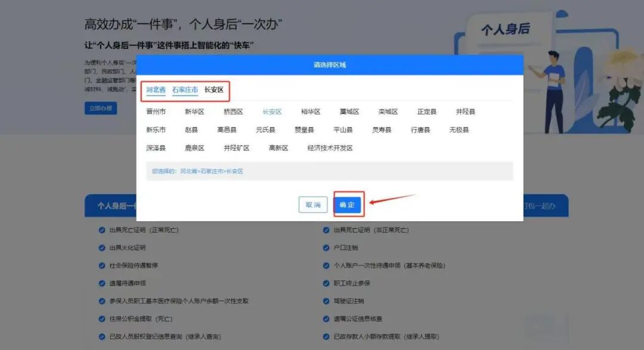This screenshot has width=644, height=350.
Task: Choose 经济技术开发区 from the district grid
Action: [x=329, y=148]
